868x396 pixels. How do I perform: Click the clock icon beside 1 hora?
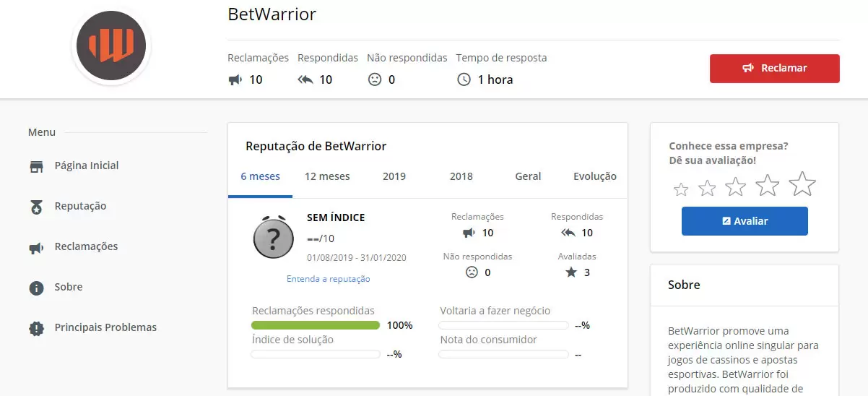pos(464,79)
